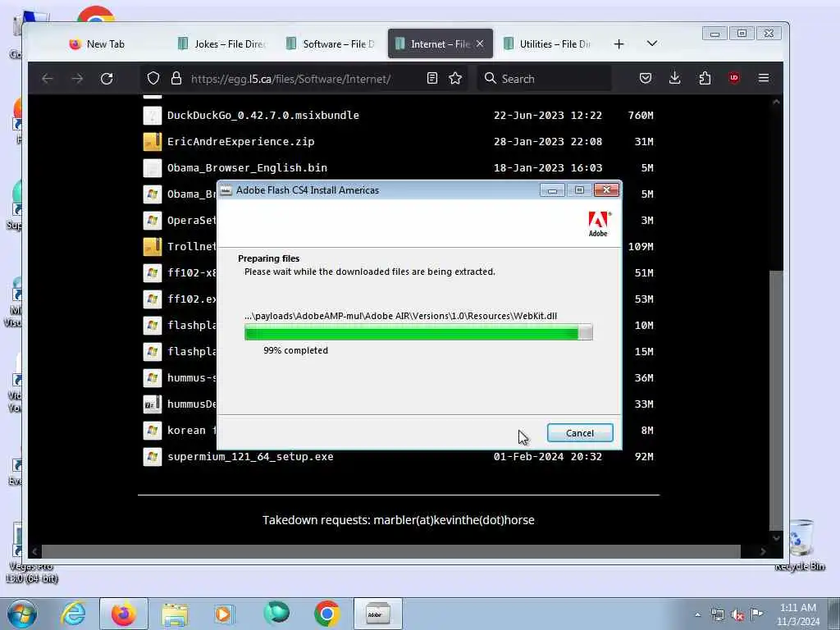Click the extraction progress bar
Viewport: 840px width, 630px height.
click(418, 333)
